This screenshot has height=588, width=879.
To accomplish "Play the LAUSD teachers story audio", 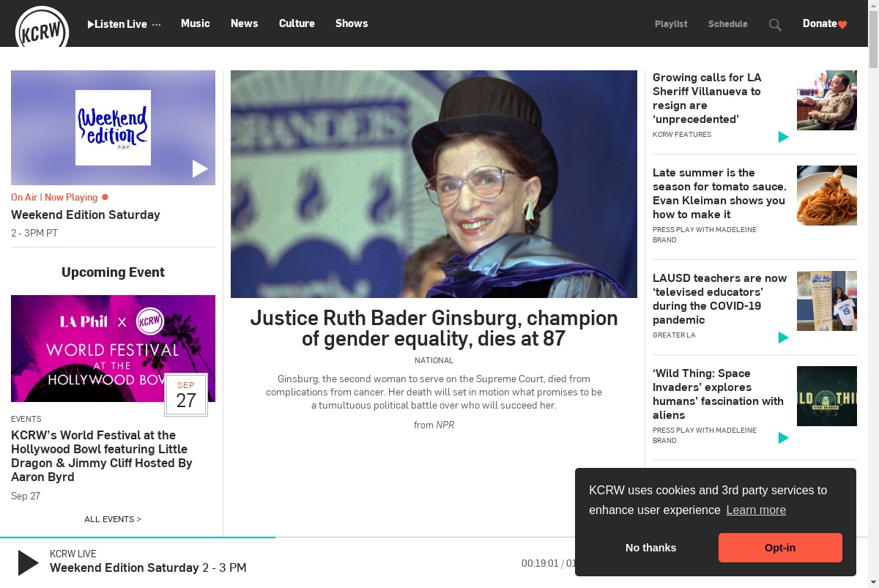I will coord(783,338).
